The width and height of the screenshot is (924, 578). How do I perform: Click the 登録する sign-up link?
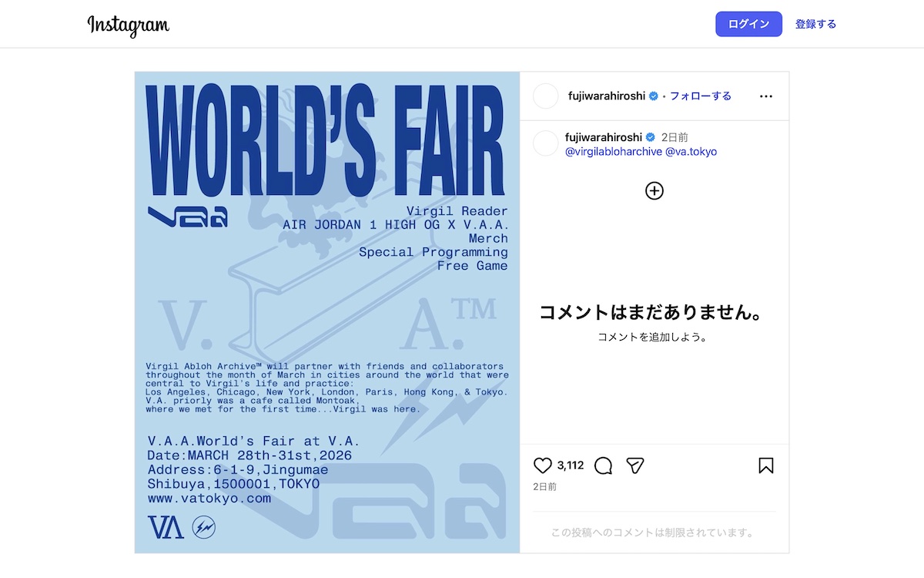click(815, 24)
